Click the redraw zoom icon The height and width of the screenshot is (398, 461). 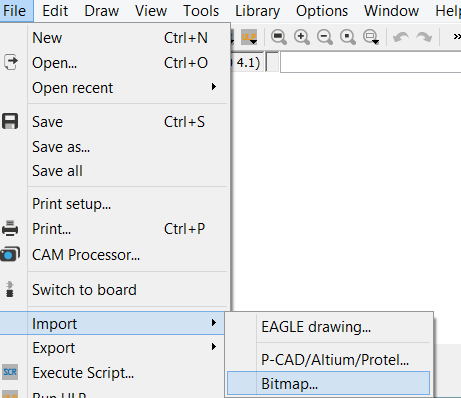coord(348,37)
